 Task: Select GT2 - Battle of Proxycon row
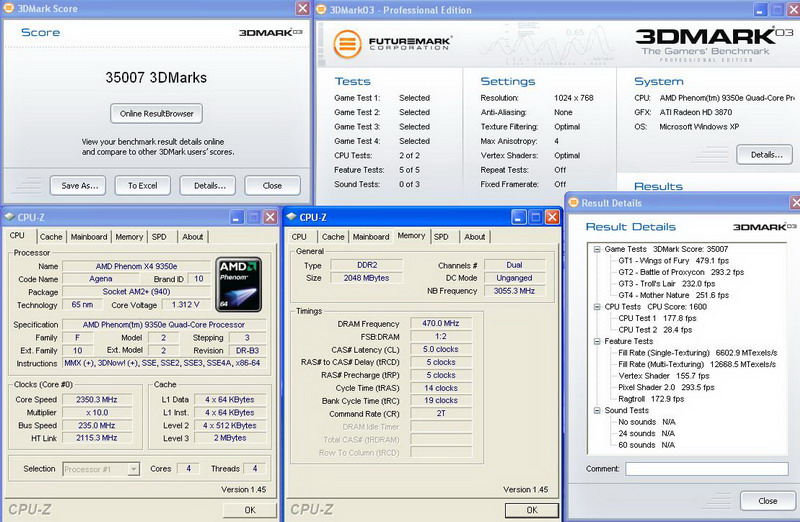[x=681, y=272]
